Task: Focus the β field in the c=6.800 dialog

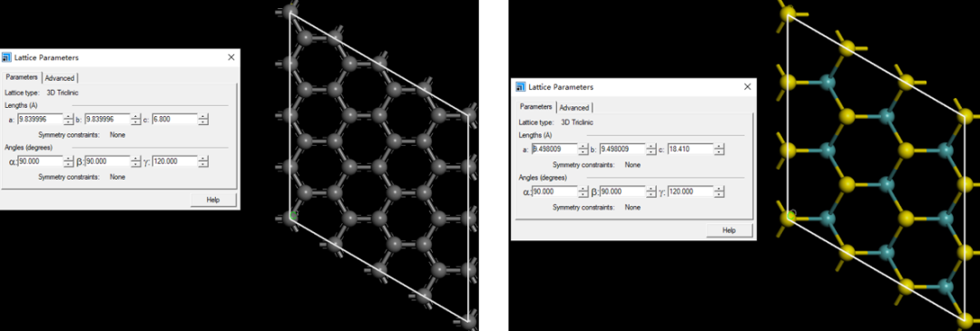Action: (107, 161)
